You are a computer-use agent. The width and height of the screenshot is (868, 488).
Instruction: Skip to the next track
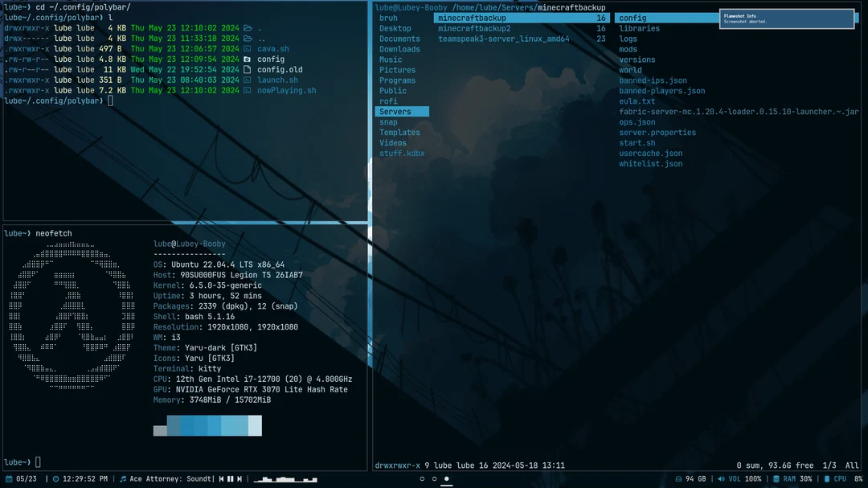239,478
